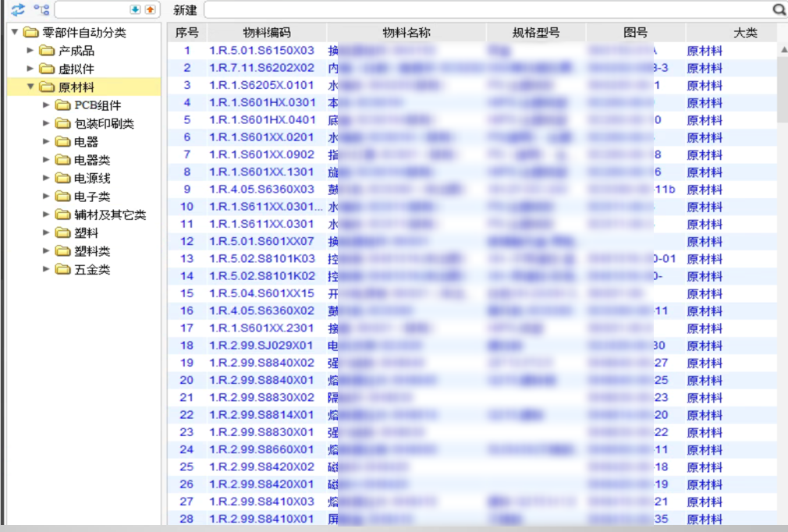Open material code 1.R.2.99.S8660X01

click(261, 449)
